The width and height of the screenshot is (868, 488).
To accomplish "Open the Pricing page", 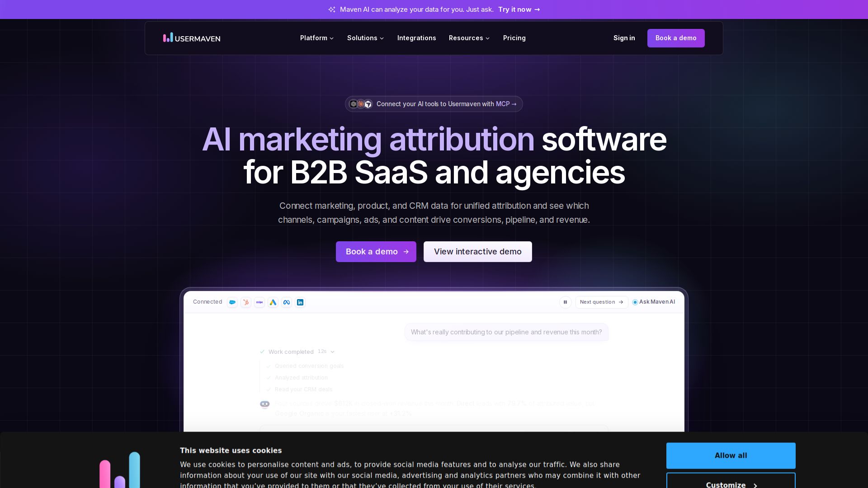I will (x=514, y=38).
